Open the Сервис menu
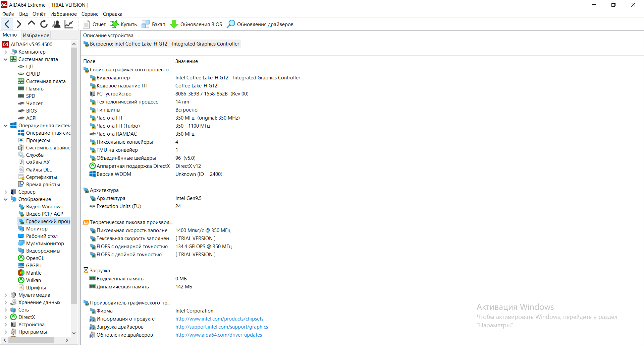This screenshot has height=345, width=644. 90,14
